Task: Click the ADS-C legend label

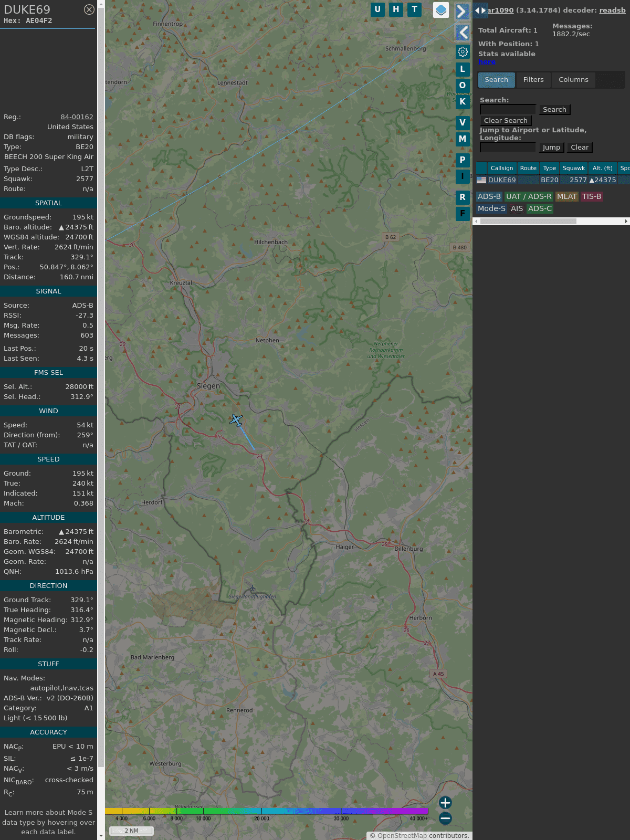Action: click(x=540, y=208)
